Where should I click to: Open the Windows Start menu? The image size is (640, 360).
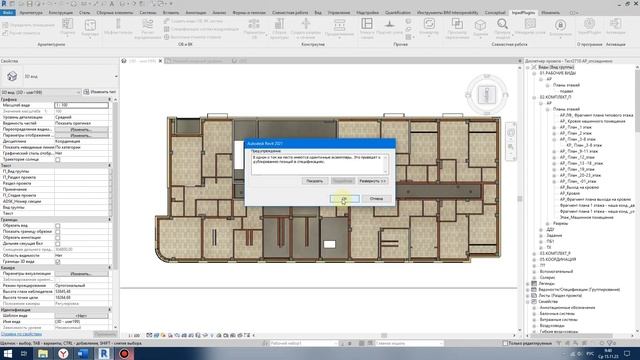click(x=8, y=353)
